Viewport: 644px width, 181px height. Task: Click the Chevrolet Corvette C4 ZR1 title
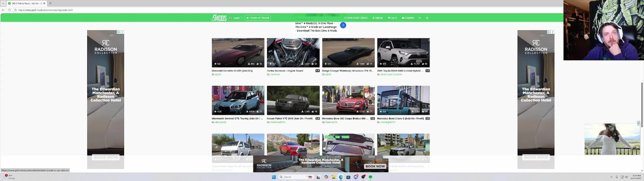click(x=232, y=71)
